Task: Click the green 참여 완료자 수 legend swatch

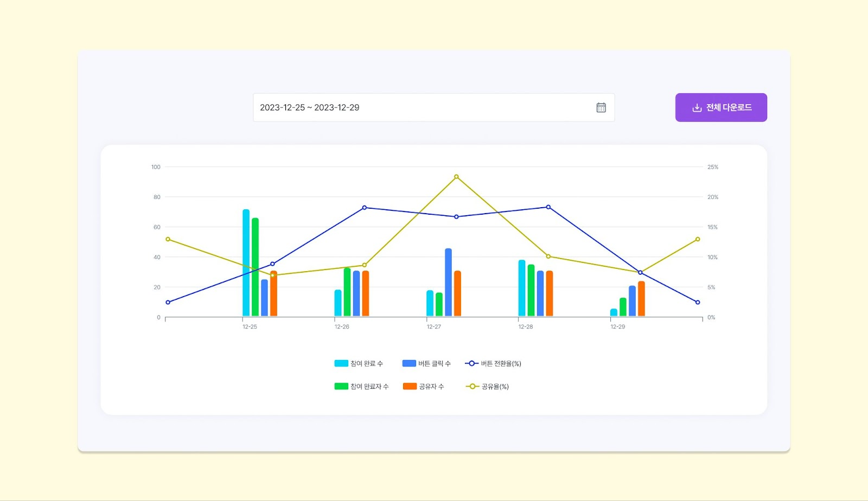Action: tap(341, 387)
